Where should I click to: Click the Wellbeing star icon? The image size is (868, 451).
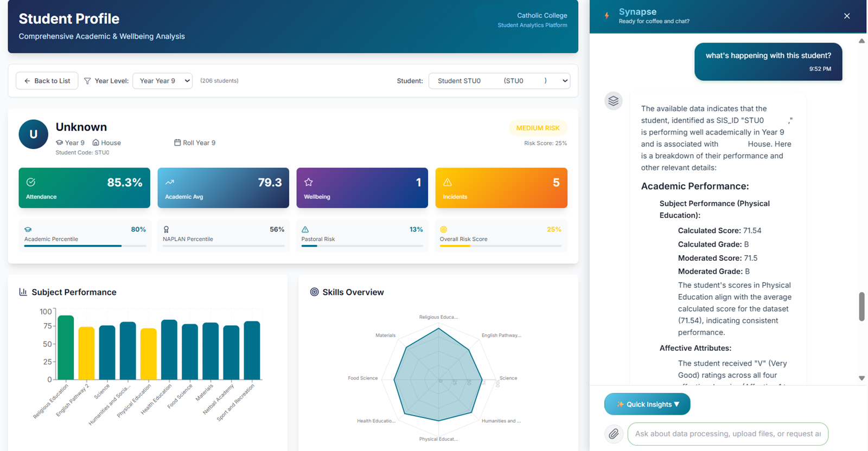pos(309,182)
